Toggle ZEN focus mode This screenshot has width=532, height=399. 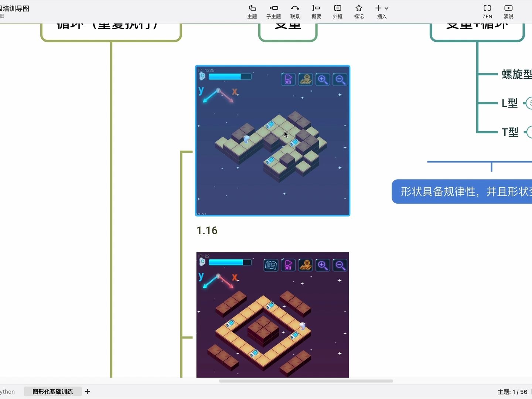coord(487,10)
